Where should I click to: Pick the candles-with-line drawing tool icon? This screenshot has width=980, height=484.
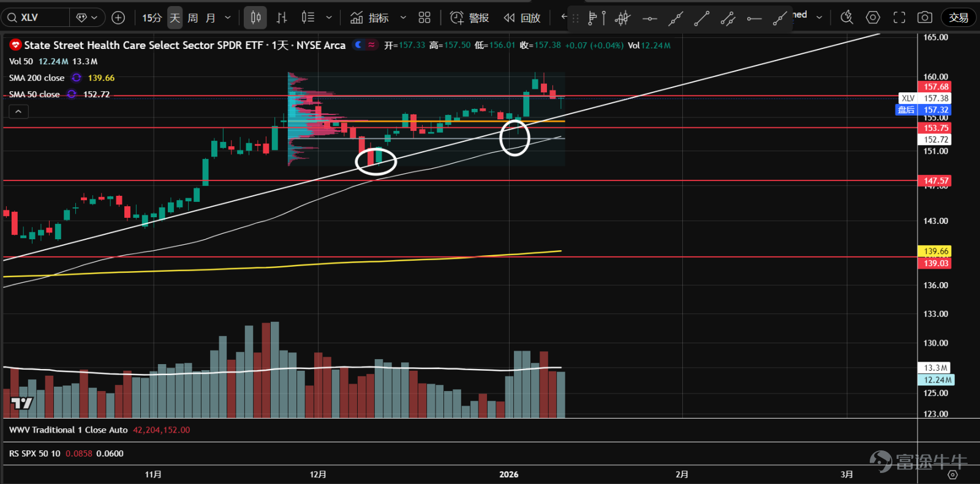pyautogui.click(x=623, y=18)
